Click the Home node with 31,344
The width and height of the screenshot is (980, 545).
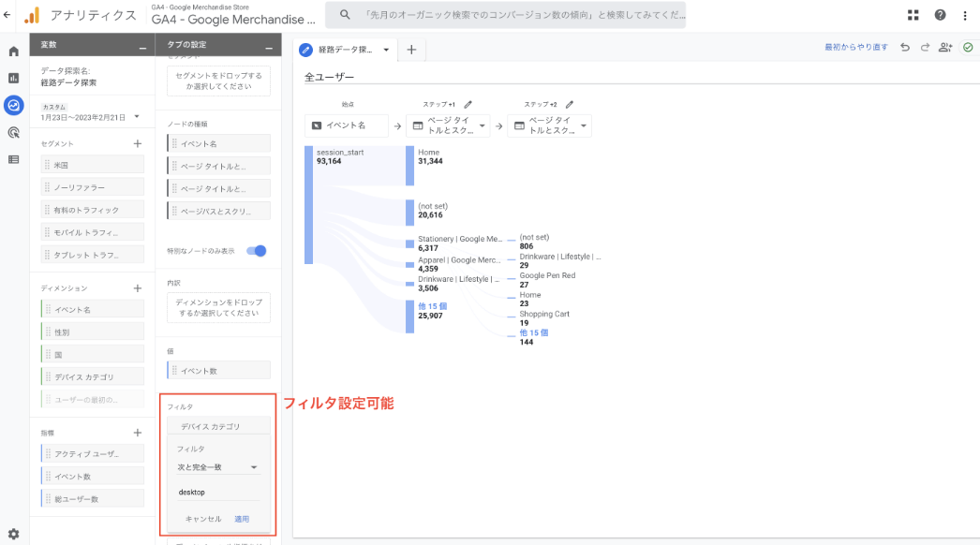(x=410, y=166)
